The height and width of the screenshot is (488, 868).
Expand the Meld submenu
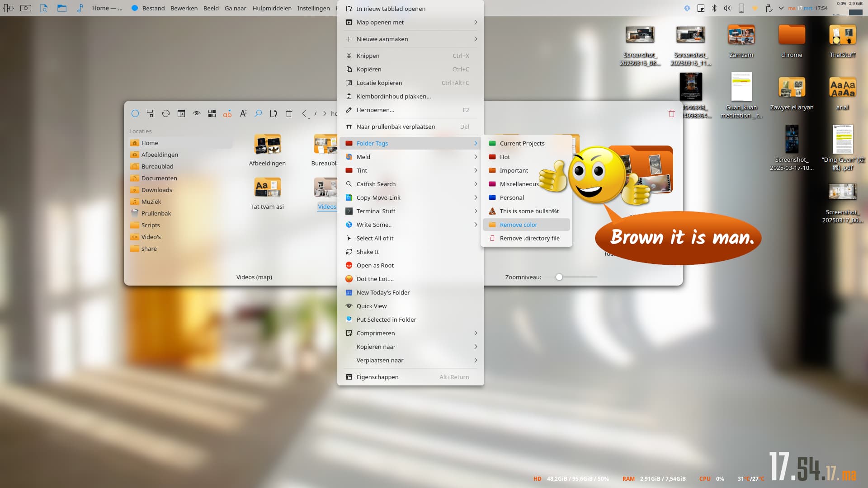pyautogui.click(x=410, y=157)
